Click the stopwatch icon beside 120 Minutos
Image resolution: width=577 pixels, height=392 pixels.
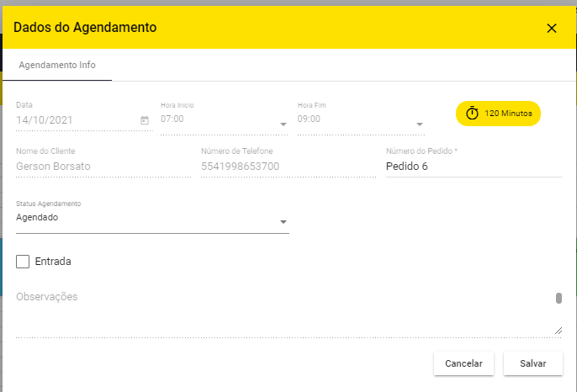[472, 113]
